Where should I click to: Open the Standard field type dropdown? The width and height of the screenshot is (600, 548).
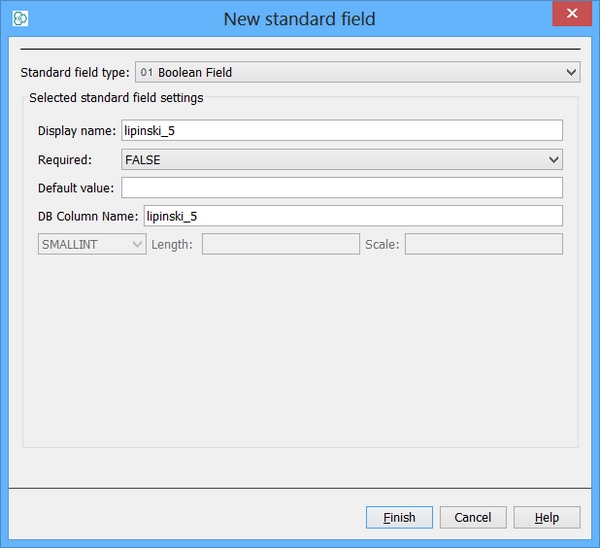point(571,72)
